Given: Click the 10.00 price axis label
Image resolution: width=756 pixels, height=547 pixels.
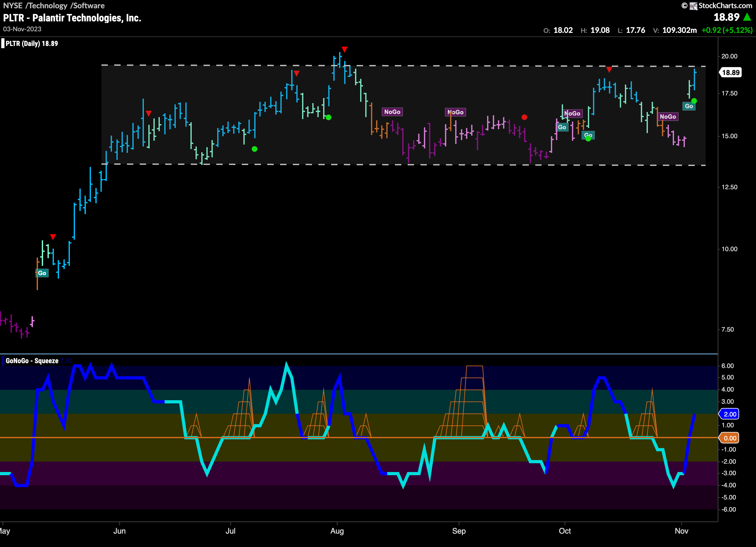Looking at the screenshot, I should click(729, 249).
